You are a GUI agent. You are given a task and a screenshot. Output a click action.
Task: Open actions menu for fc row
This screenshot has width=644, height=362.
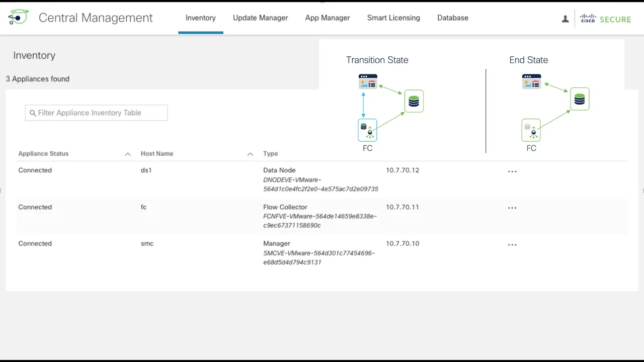512,208
